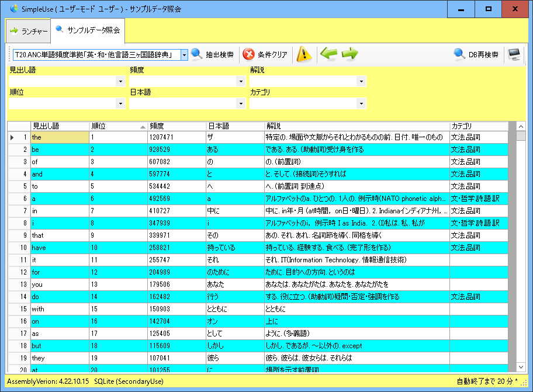
Task: Select the cell オン in row 16
Action: pyautogui.click(x=235, y=321)
